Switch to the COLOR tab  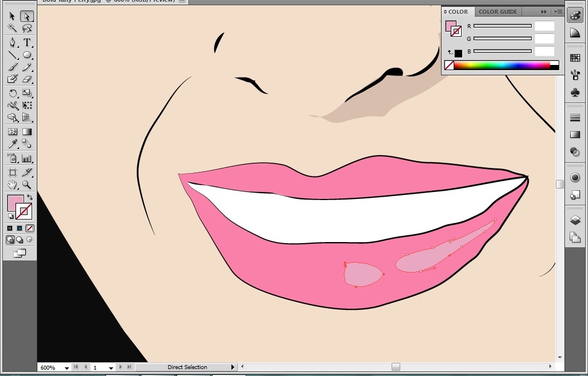(458, 11)
